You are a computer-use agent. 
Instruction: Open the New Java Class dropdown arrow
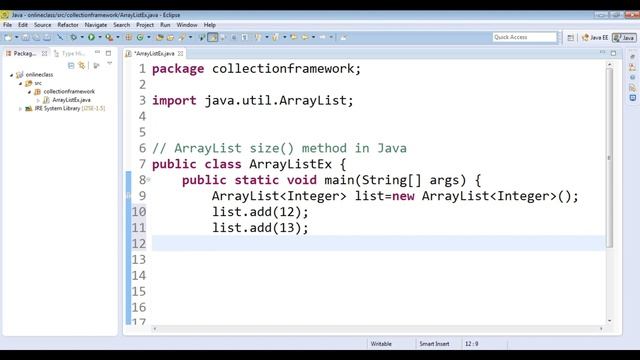pos(149,37)
